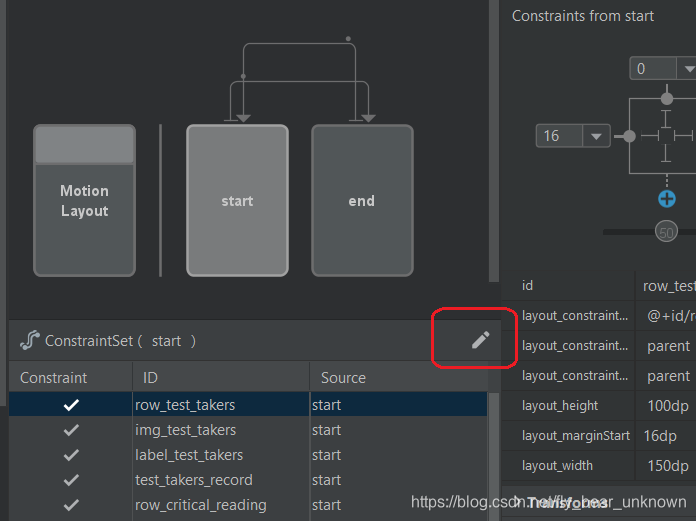Select img_test_takers in the ID column
Viewport: 696px width, 521px height.
(x=186, y=430)
